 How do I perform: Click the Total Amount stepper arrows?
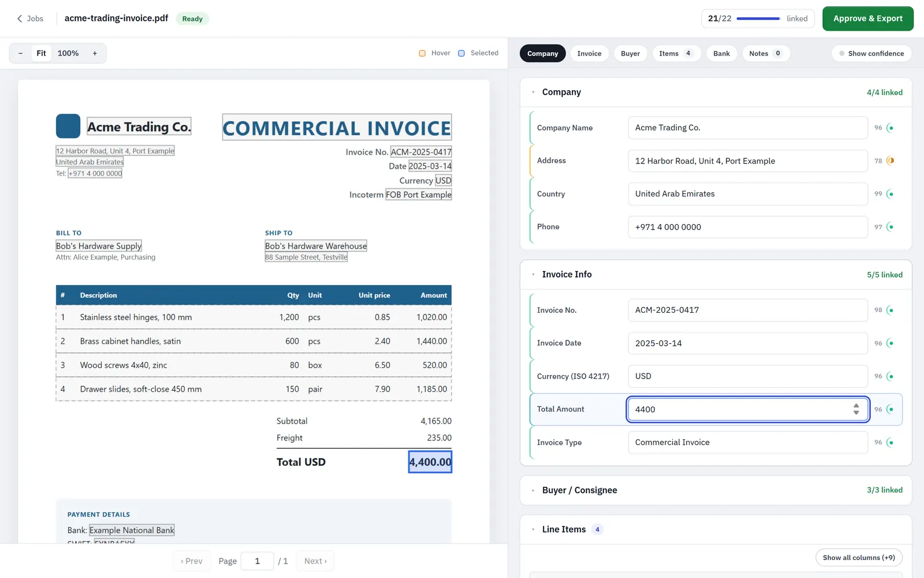point(856,409)
